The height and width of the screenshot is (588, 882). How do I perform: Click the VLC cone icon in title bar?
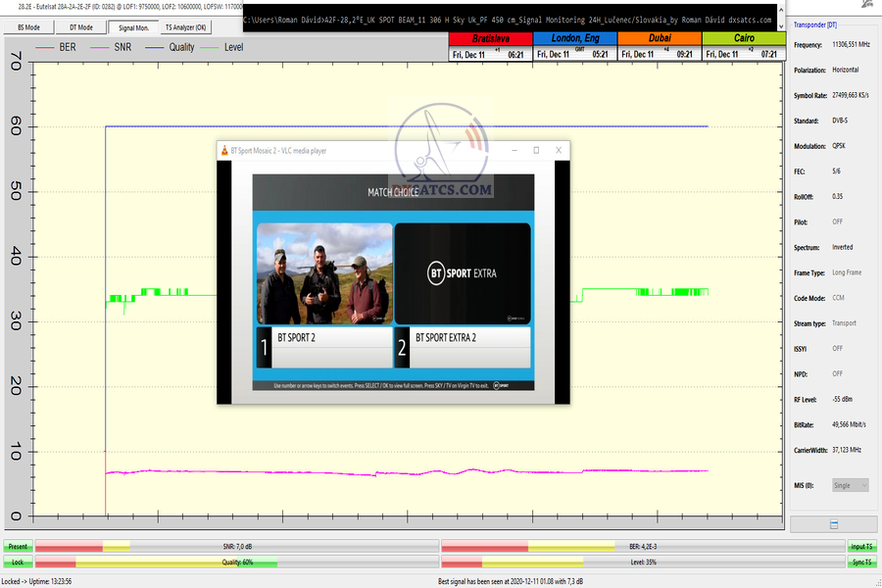coord(227,150)
